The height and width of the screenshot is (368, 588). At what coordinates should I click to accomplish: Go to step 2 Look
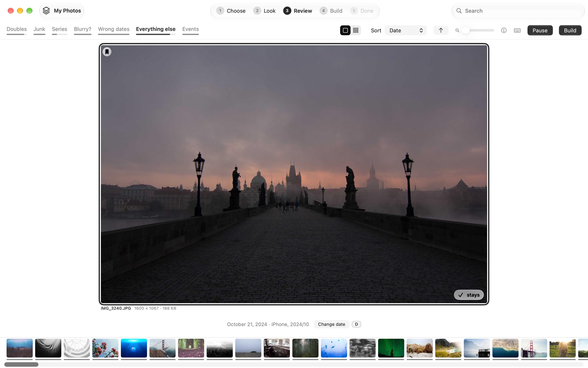264,11
